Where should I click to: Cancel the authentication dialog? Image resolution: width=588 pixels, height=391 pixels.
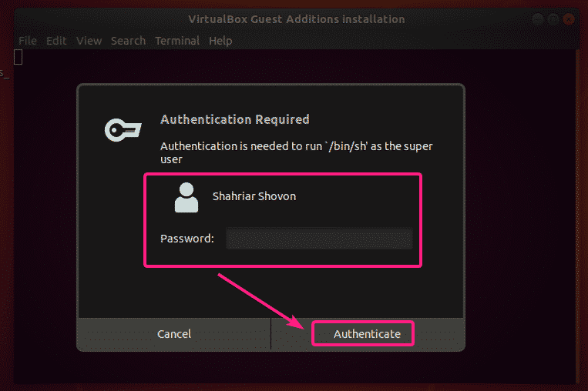(x=174, y=334)
